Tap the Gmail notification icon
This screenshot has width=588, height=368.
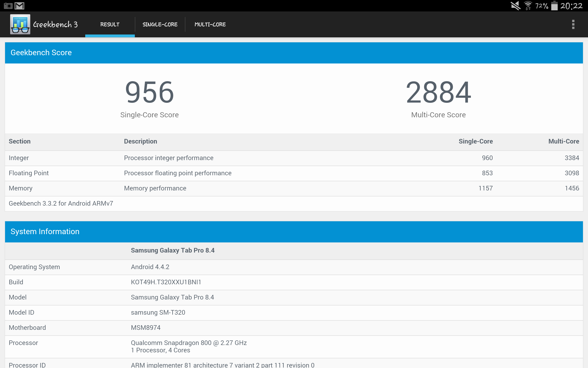pos(20,6)
